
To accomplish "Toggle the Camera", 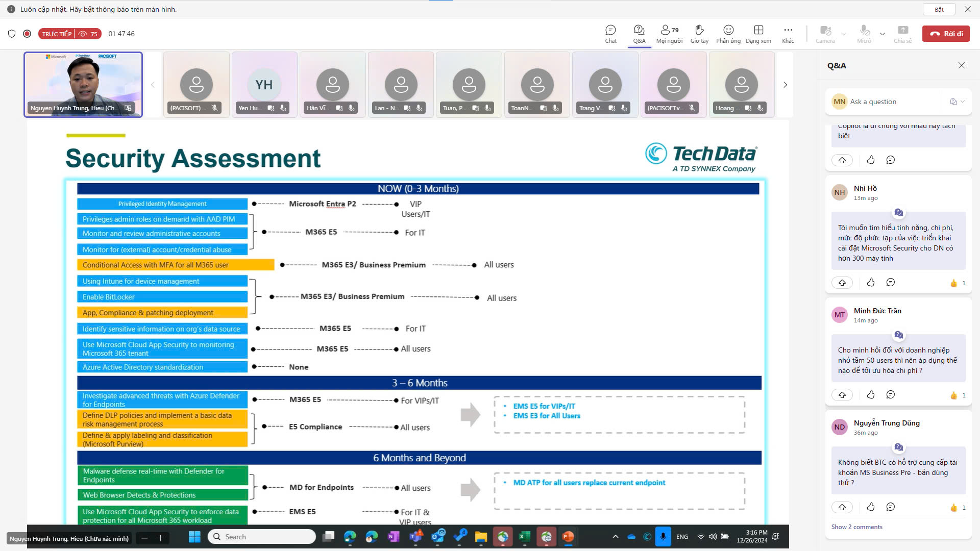I will [x=825, y=34].
